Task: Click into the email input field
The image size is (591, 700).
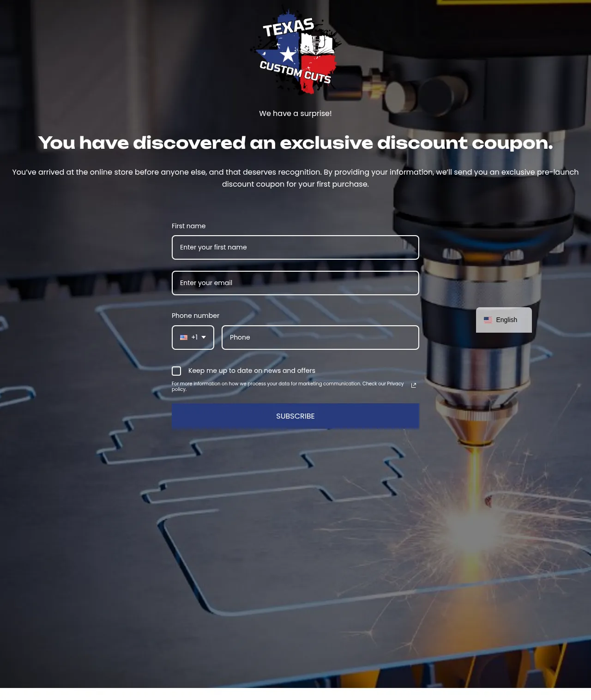Action: click(x=295, y=283)
